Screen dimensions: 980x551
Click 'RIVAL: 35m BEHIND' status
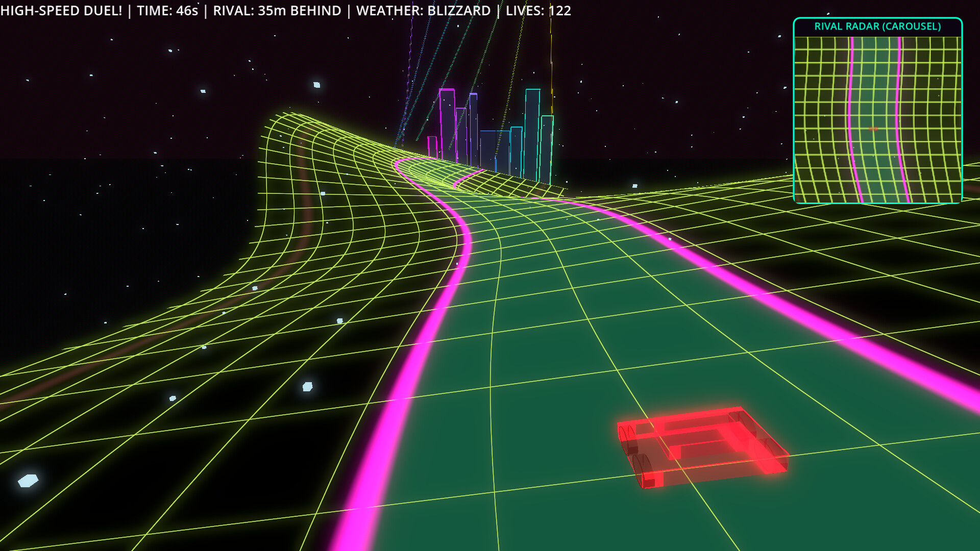click(277, 11)
